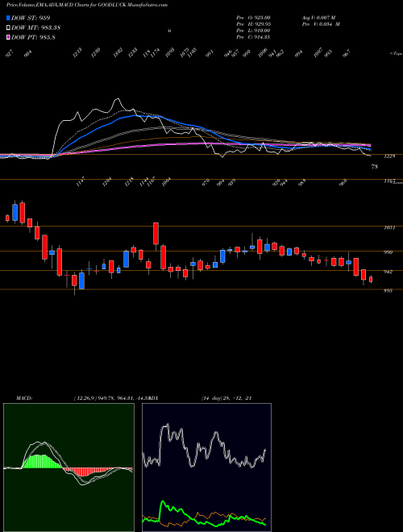Click the 'Pre O: 925.00' open value
The image size is (403, 532).
point(253,17)
